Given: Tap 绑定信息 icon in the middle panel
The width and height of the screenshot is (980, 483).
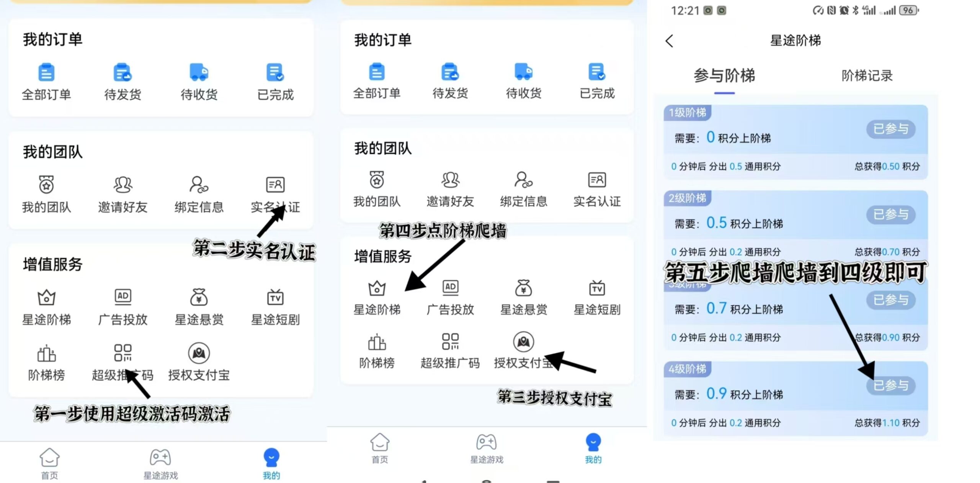Looking at the screenshot, I should [x=523, y=180].
